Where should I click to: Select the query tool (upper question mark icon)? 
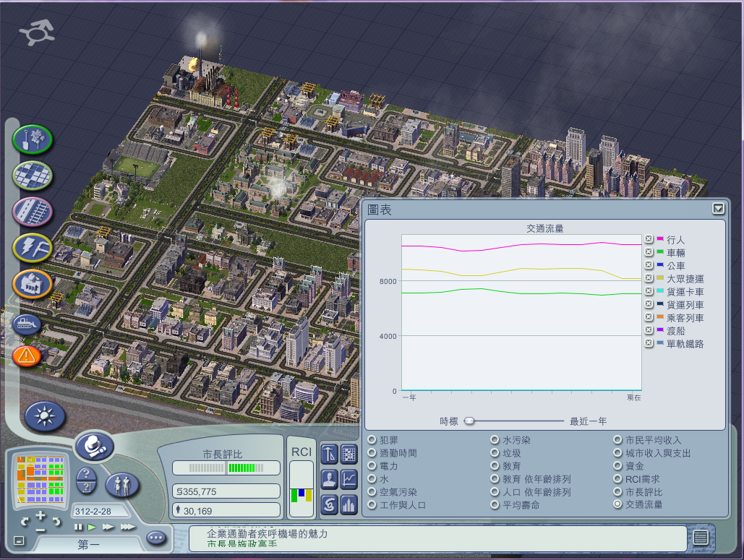[86, 473]
